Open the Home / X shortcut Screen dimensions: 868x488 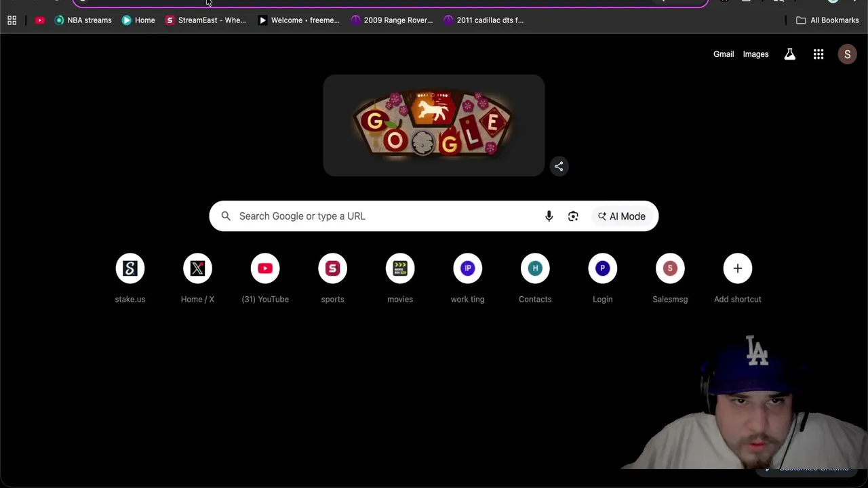(x=197, y=278)
